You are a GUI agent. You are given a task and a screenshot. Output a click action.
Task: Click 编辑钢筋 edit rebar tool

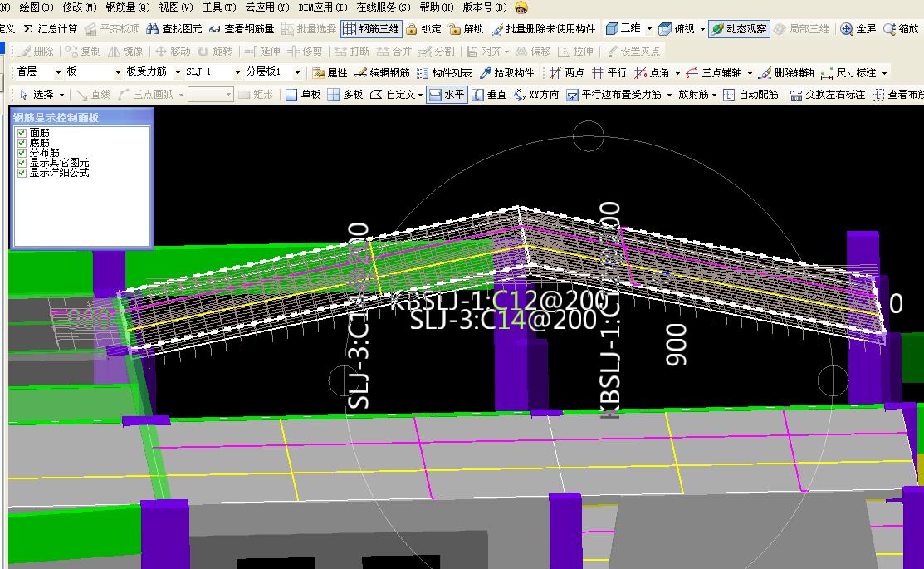[382, 73]
